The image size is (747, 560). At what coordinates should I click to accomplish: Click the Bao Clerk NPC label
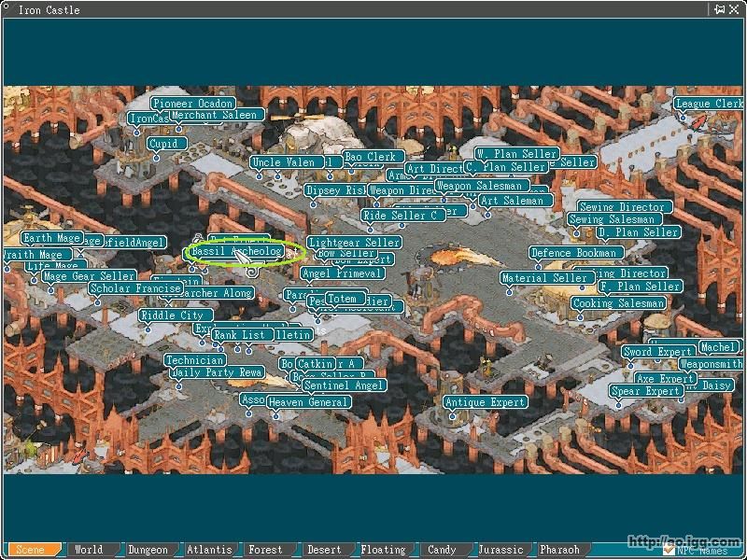[x=373, y=156]
